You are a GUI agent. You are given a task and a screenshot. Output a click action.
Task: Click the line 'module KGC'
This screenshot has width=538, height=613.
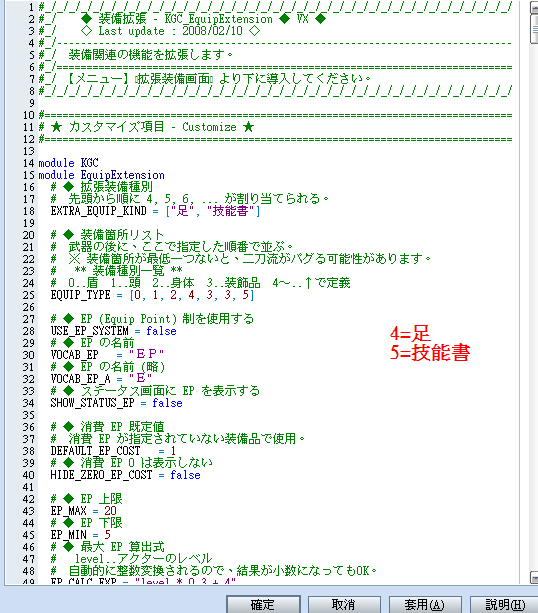tap(68, 163)
